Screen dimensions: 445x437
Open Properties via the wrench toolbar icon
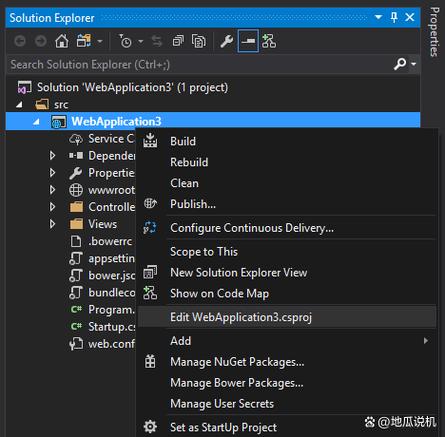click(x=227, y=41)
